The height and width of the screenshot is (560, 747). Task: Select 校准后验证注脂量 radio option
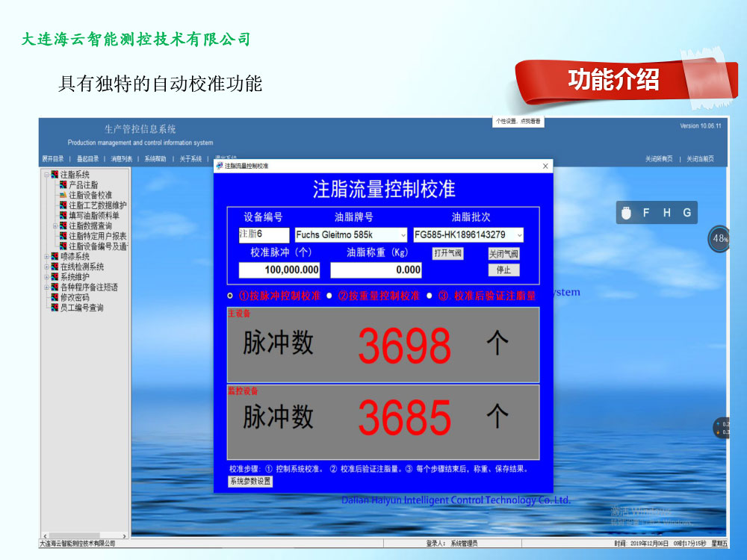430,296
